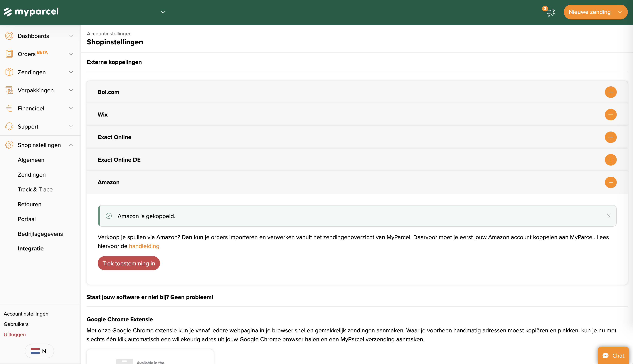Open the shop selector dropdown in header
Image resolution: width=633 pixels, height=364 pixels.
click(163, 12)
